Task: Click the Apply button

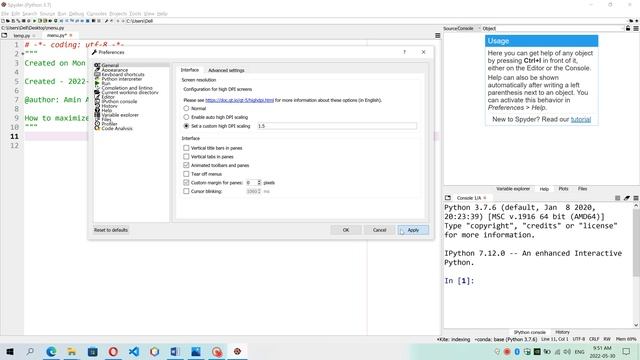Action: coord(413,230)
